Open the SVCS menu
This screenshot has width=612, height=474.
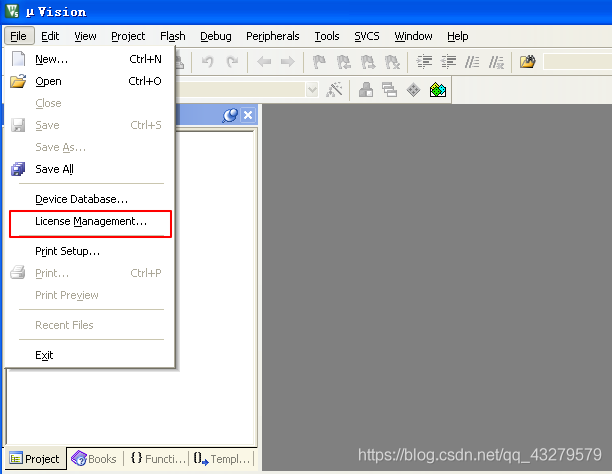[366, 36]
